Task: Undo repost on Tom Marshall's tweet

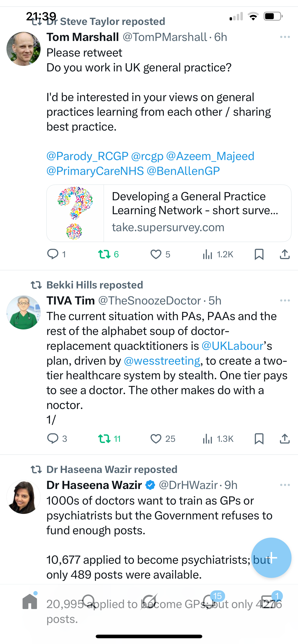Action: (x=104, y=254)
